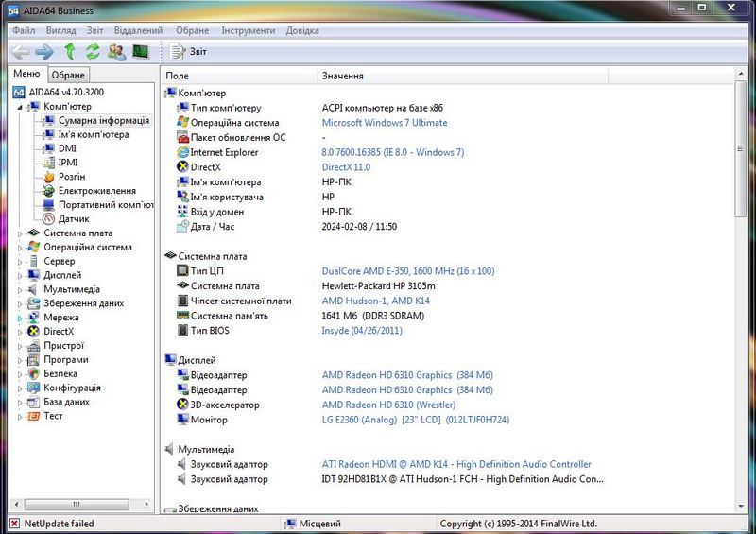Open the Довідка menu
The image size is (756, 534).
tap(302, 30)
